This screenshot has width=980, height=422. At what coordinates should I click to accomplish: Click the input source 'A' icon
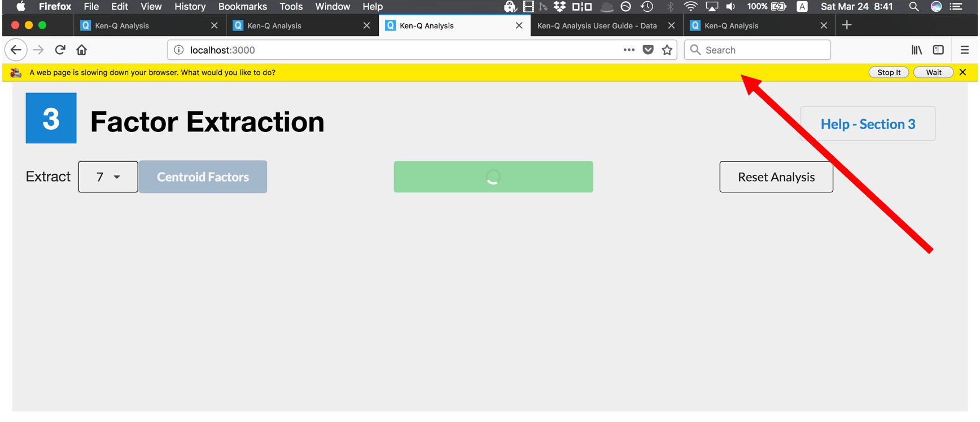coord(802,6)
